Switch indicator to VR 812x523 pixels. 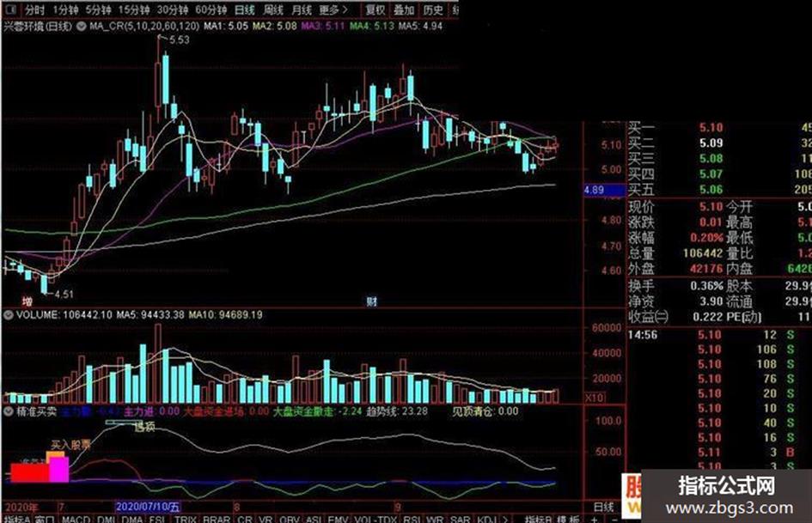[266, 519]
